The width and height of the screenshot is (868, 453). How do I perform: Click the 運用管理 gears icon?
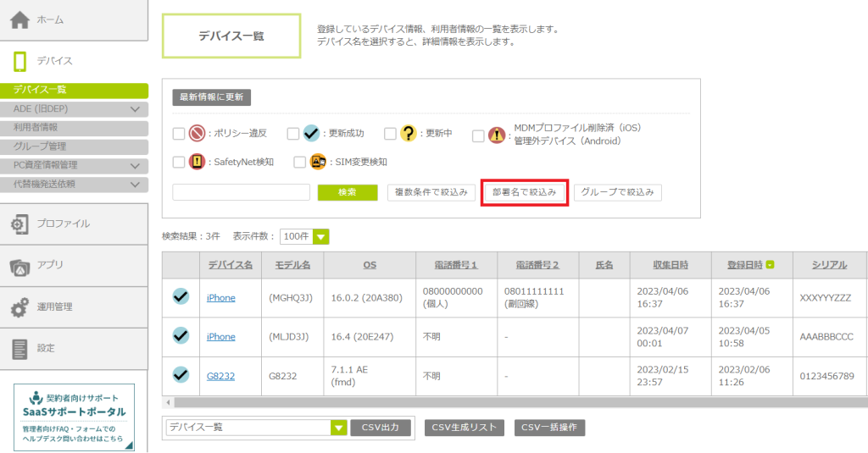19,307
